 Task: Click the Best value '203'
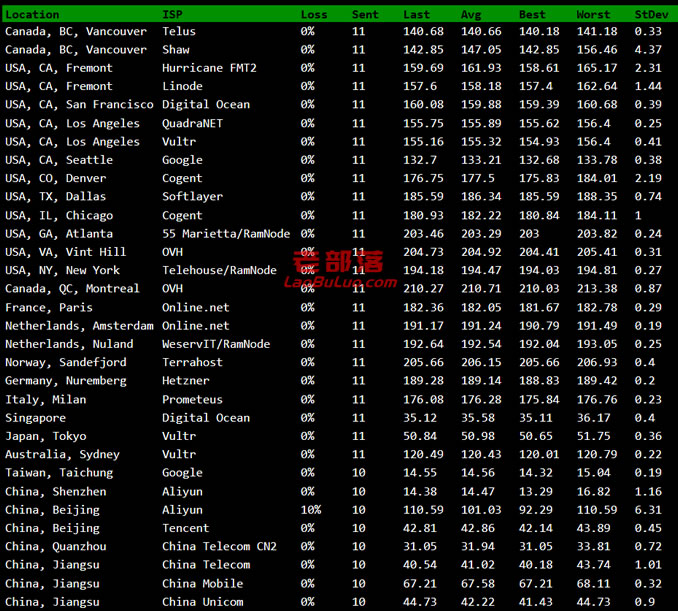tap(529, 234)
